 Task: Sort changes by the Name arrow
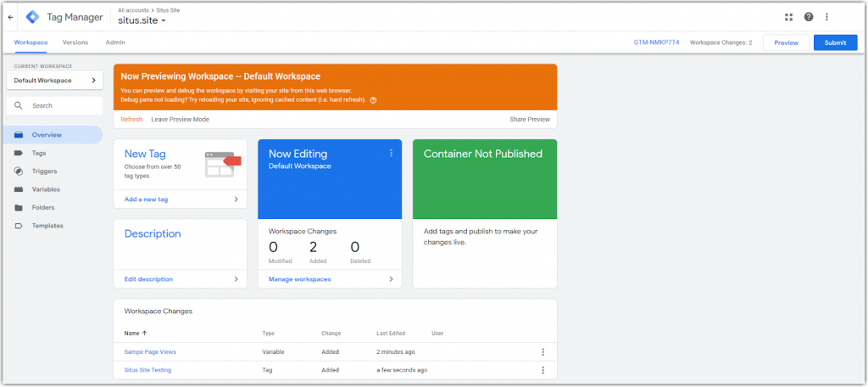pyautogui.click(x=145, y=334)
